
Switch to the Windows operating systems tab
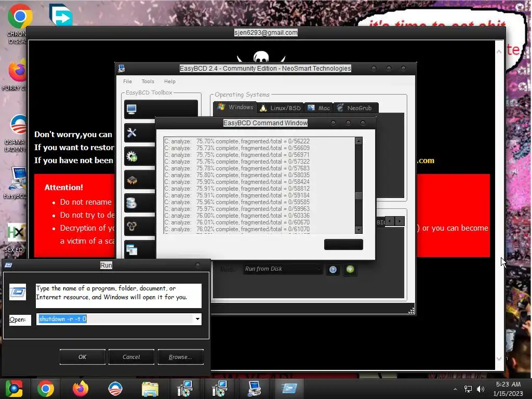(235, 107)
